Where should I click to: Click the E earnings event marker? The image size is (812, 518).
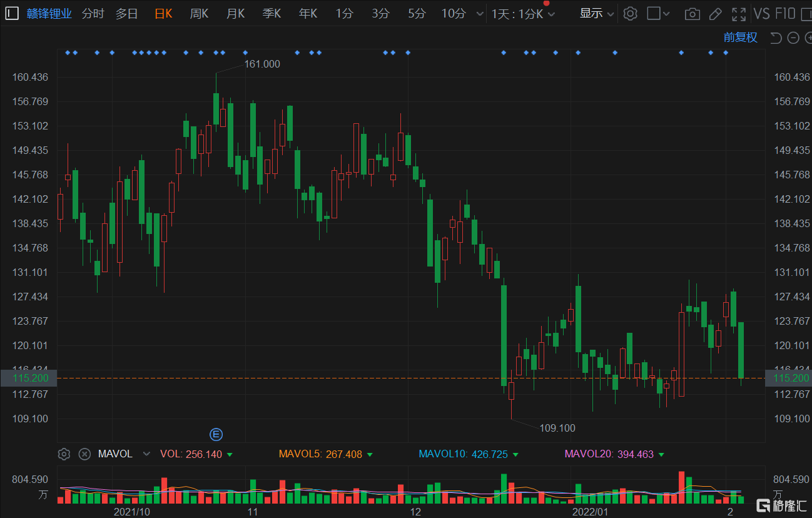click(x=216, y=434)
